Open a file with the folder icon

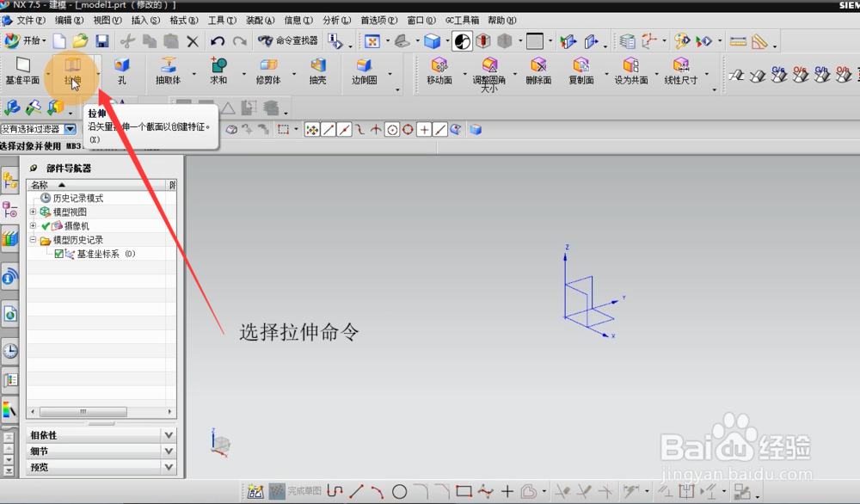(80, 41)
